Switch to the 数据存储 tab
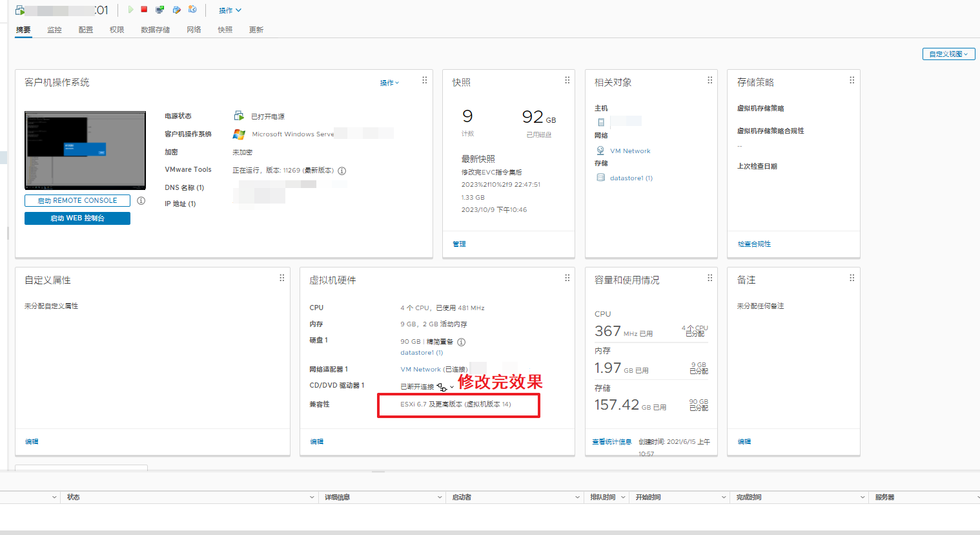Image resolution: width=980 pixels, height=535 pixels. (156, 30)
